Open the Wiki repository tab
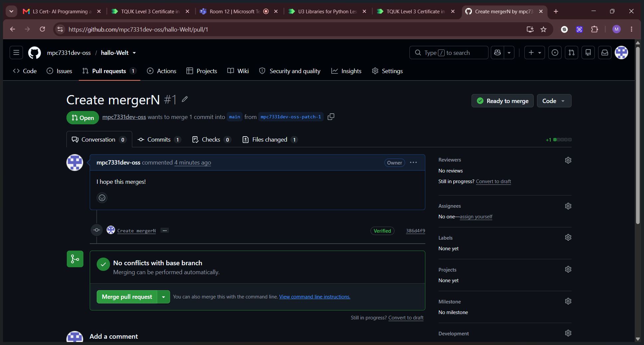This screenshot has width=644, height=345. pyautogui.click(x=238, y=71)
